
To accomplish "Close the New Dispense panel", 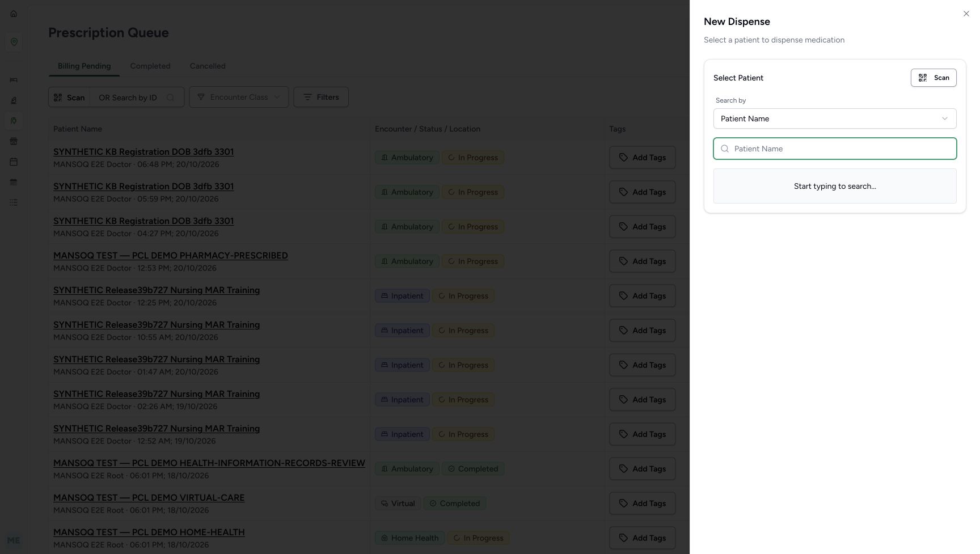I will click(x=966, y=14).
